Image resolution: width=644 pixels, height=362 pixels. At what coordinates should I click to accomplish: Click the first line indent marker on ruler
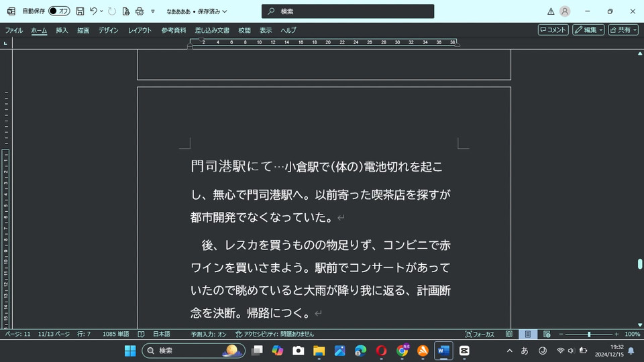[x=201, y=40]
